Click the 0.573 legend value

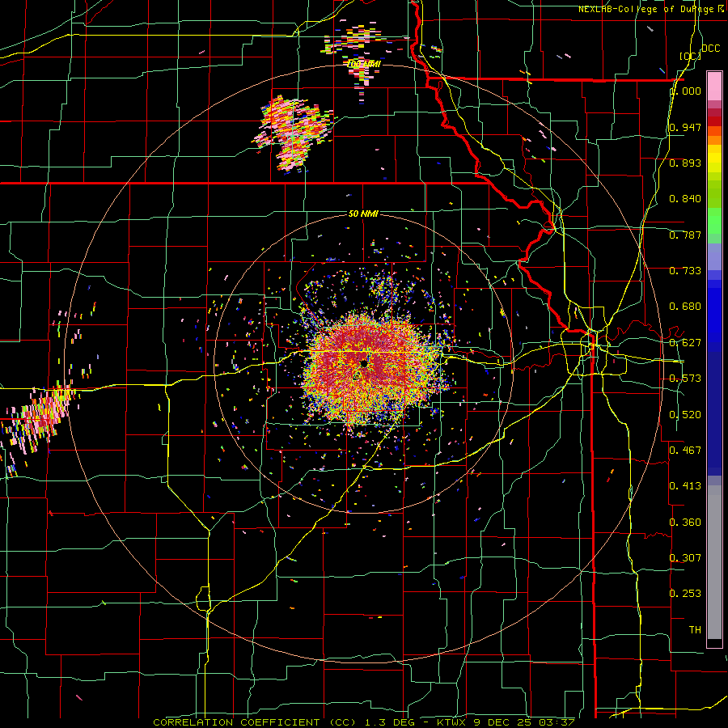(685, 379)
